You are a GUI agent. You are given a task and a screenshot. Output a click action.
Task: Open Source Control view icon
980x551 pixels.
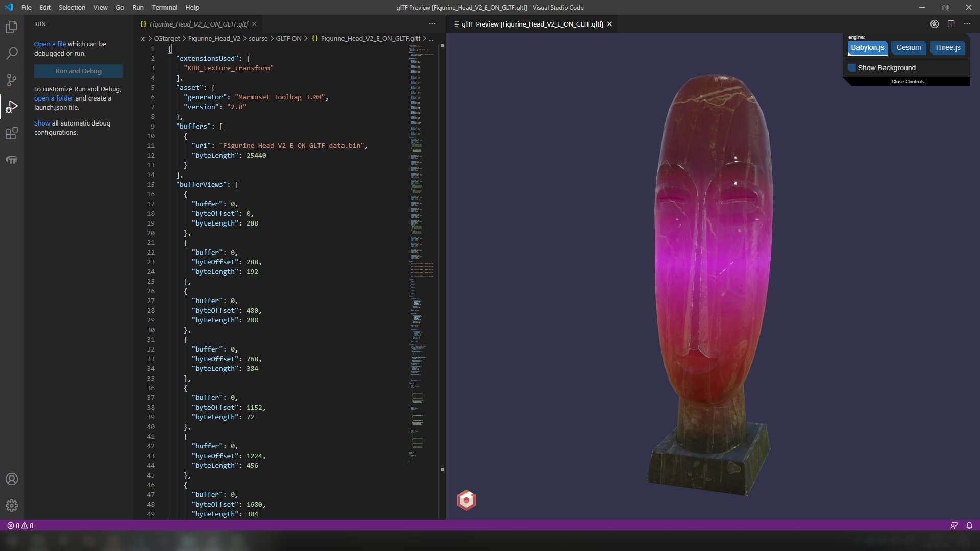click(11, 80)
